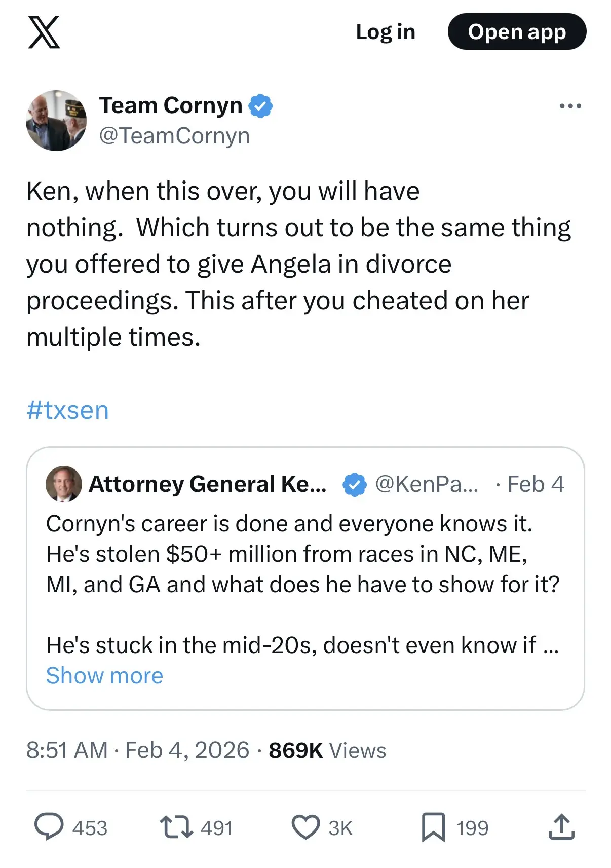Click the Feb 4 quoted post date
This screenshot has height=868, width=611.
click(536, 484)
